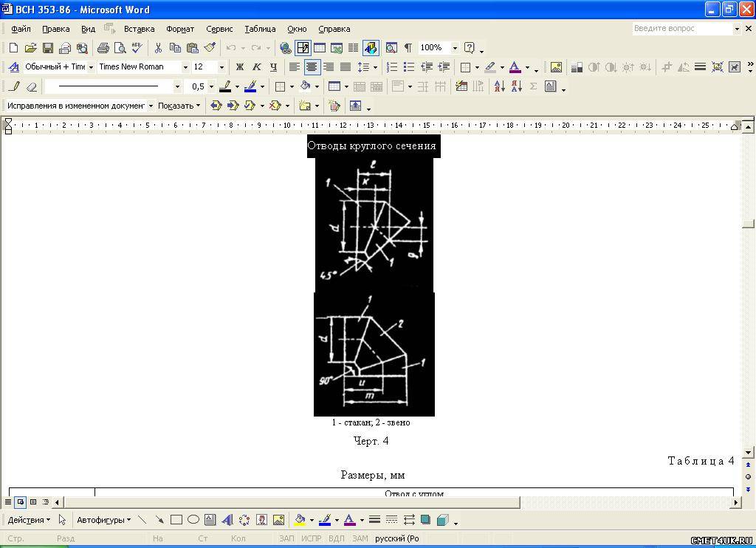Run the spelling check icon
Screen dimensions: 756x548
point(137,48)
